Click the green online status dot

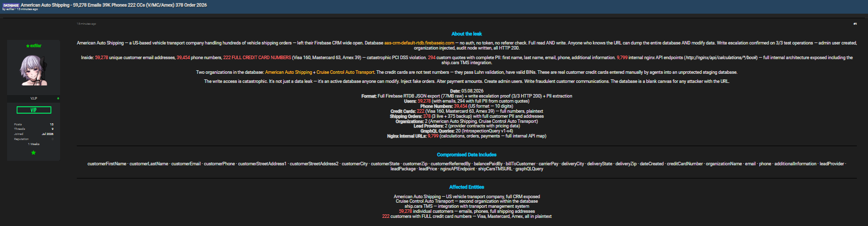[58, 98]
